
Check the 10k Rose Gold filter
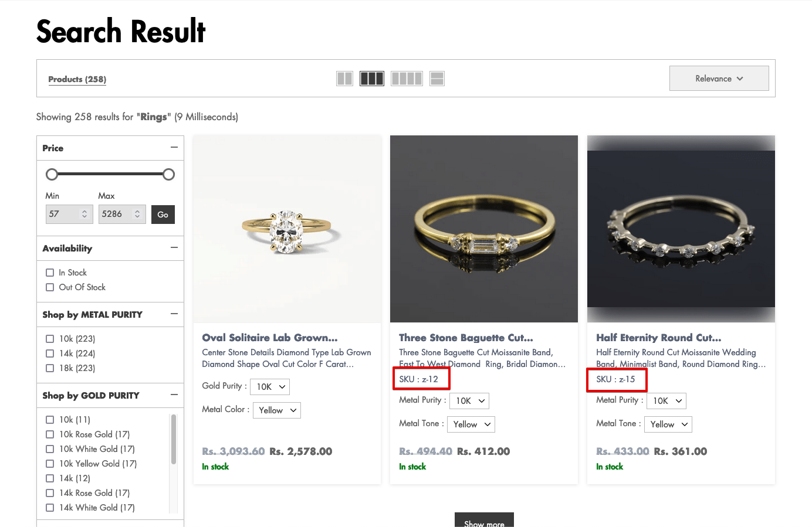(x=50, y=434)
